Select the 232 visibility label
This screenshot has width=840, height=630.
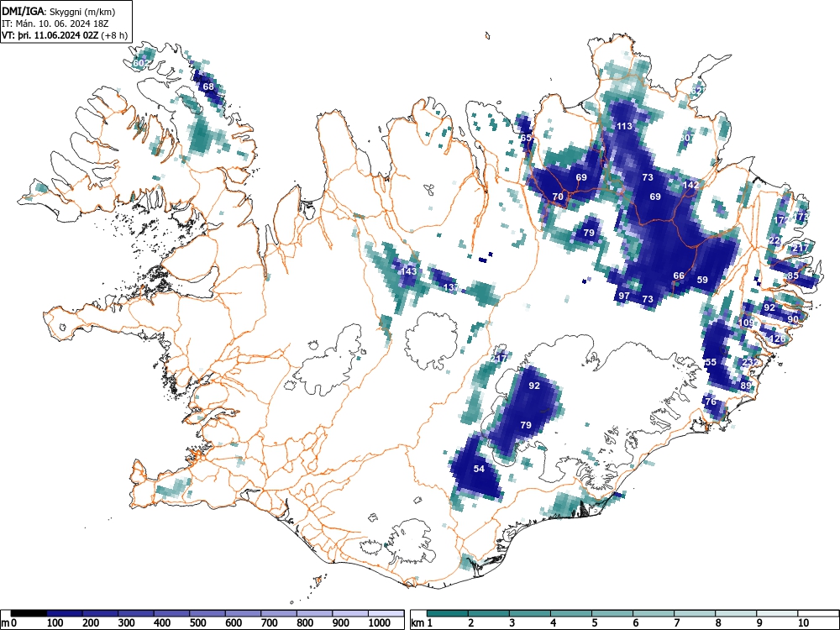coord(750,361)
